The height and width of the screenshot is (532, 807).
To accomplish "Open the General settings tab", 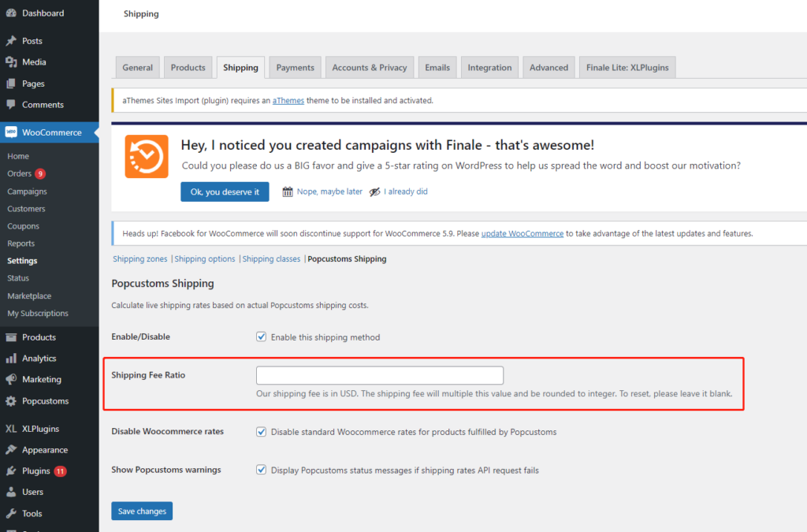I will click(137, 68).
